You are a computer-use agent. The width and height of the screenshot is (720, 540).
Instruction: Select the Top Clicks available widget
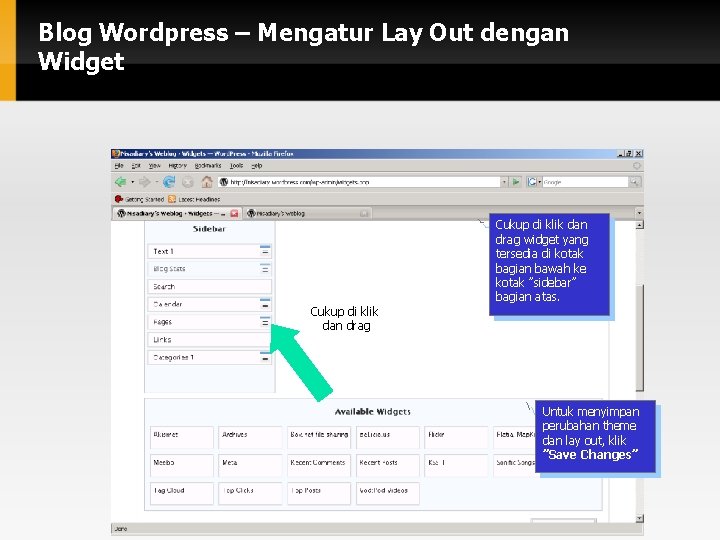[x=250, y=493]
